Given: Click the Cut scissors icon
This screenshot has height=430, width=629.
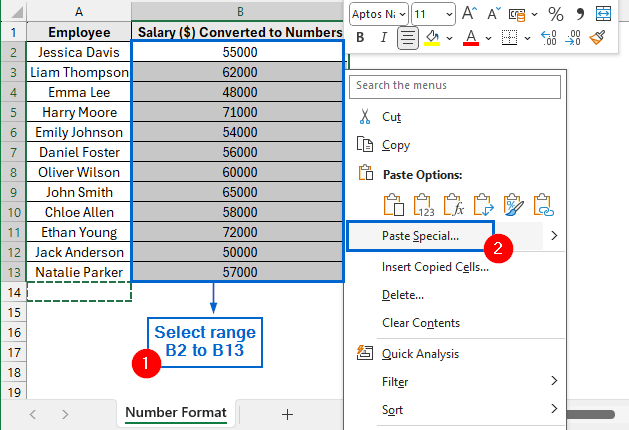Looking at the screenshot, I should [x=365, y=116].
